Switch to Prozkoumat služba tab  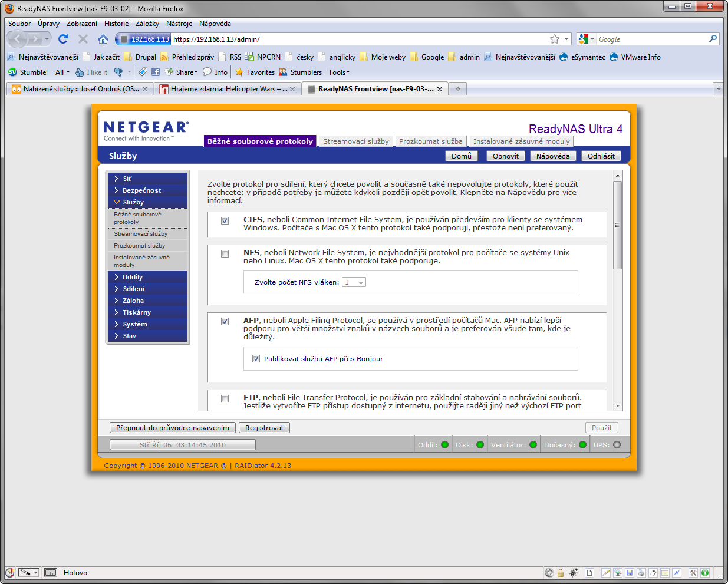tap(430, 141)
